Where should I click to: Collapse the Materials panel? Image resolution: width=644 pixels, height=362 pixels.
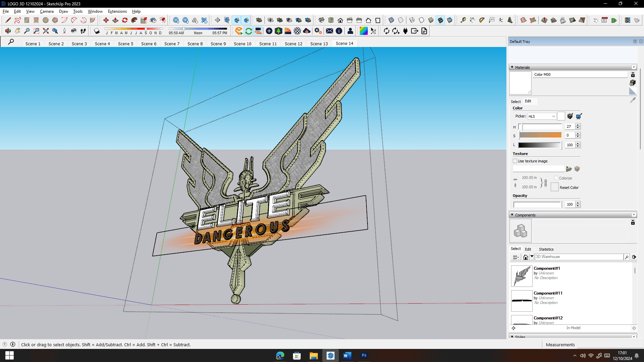[x=512, y=67]
